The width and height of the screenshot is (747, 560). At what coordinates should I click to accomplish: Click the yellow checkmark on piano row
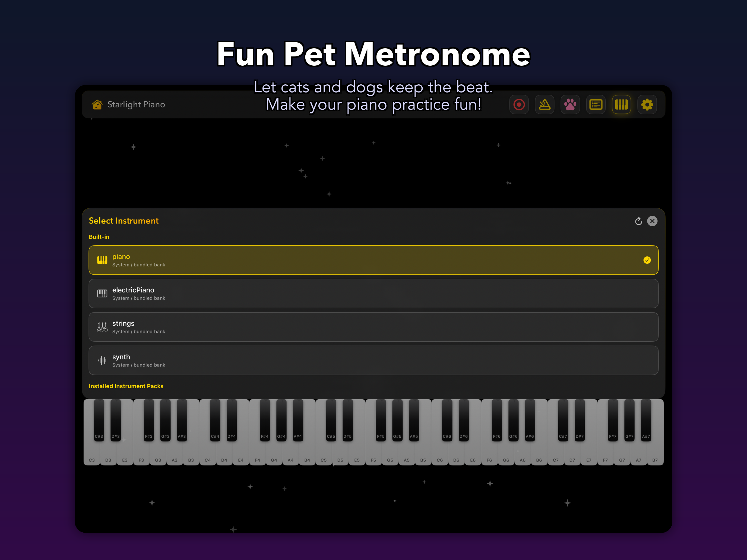coord(647,260)
